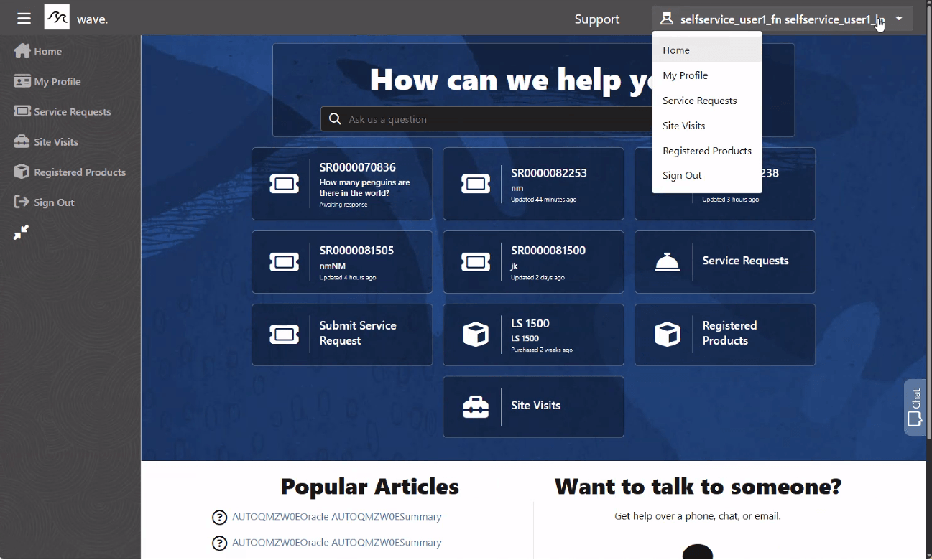
Task: Click the magnifier icon in the search bar
Action: [x=334, y=118]
